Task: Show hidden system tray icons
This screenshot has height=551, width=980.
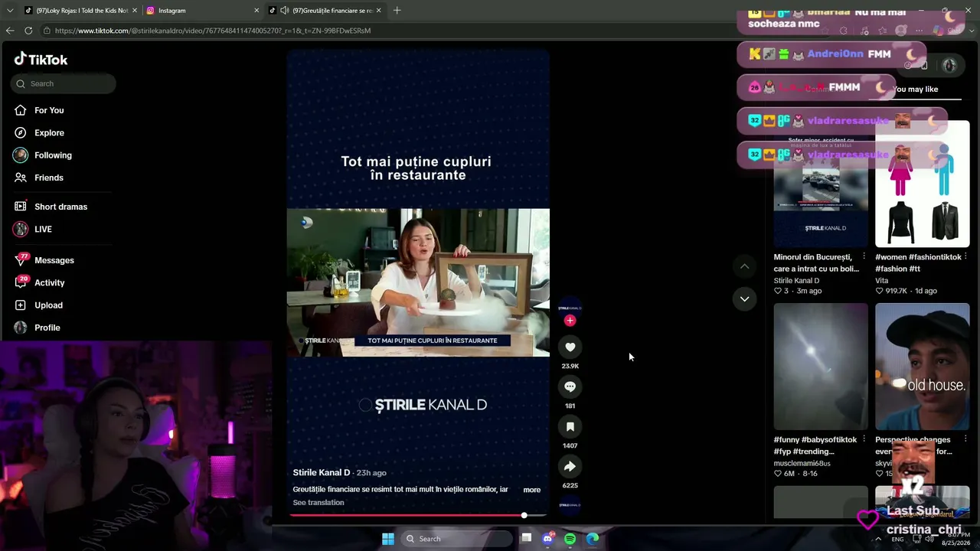Action: pyautogui.click(x=878, y=539)
